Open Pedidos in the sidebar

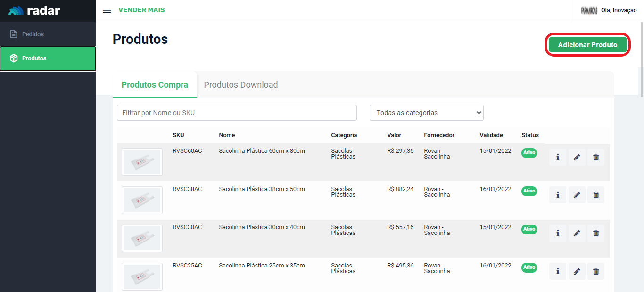(33, 34)
